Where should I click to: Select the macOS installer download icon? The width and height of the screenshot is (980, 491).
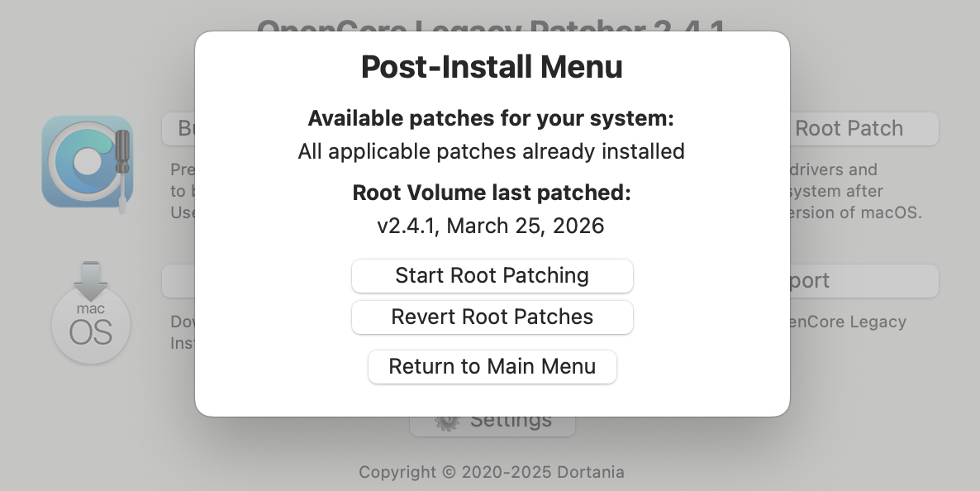click(x=90, y=317)
